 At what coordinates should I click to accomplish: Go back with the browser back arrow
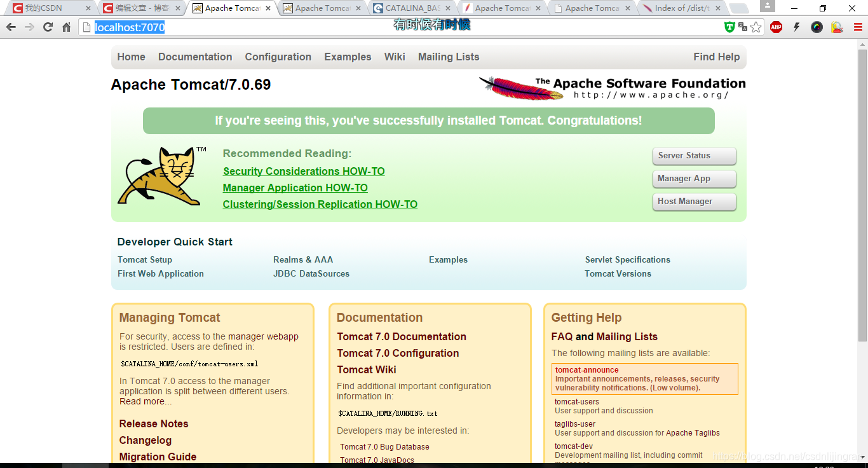pyautogui.click(x=11, y=27)
